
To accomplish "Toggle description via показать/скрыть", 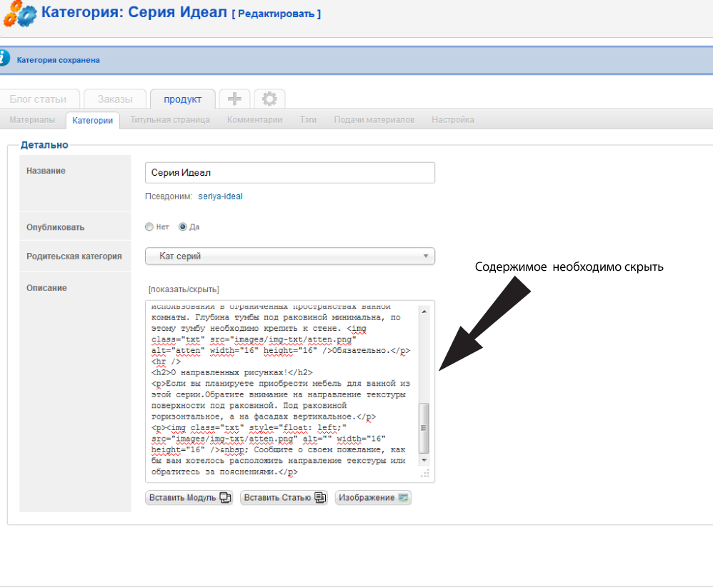I will point(184,289).
